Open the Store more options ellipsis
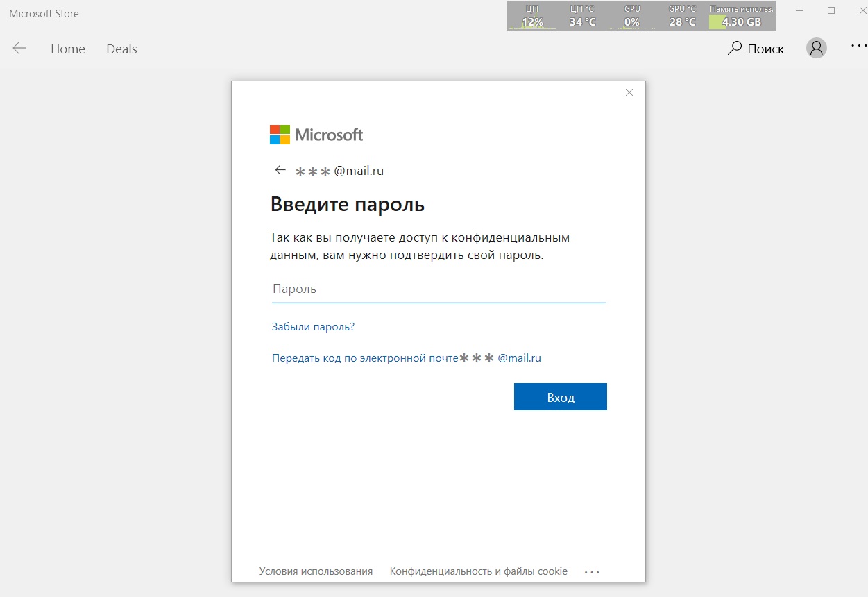The width and height of the screenshot is (868, 597). pos(859,47)
